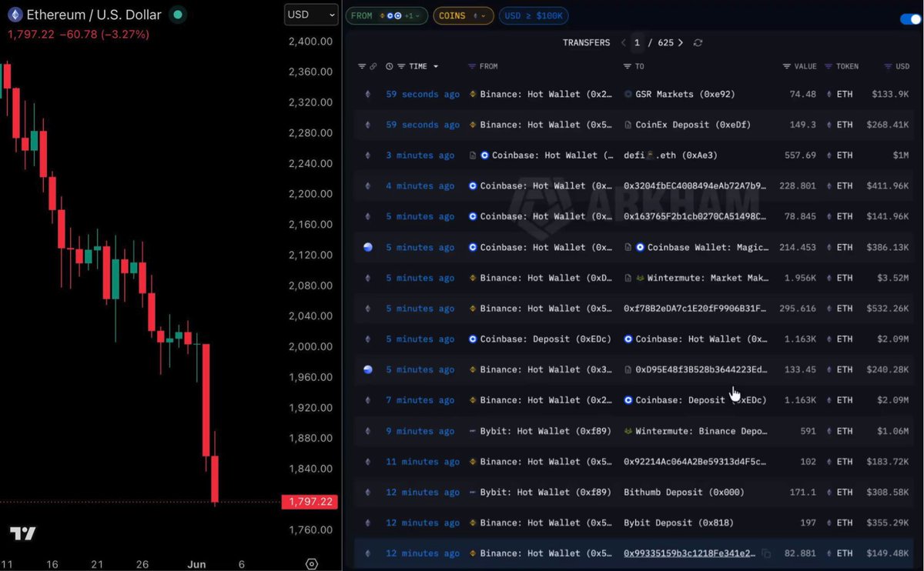924x571 pixels.
Task: Click document icon in defi .eth row
Action: (473, 155)
